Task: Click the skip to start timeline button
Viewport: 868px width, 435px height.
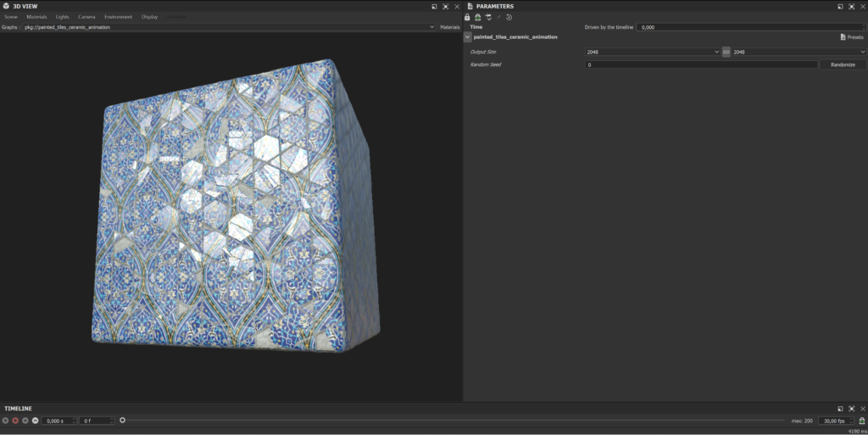Action: pyautogui.click(x=35, y=421)
